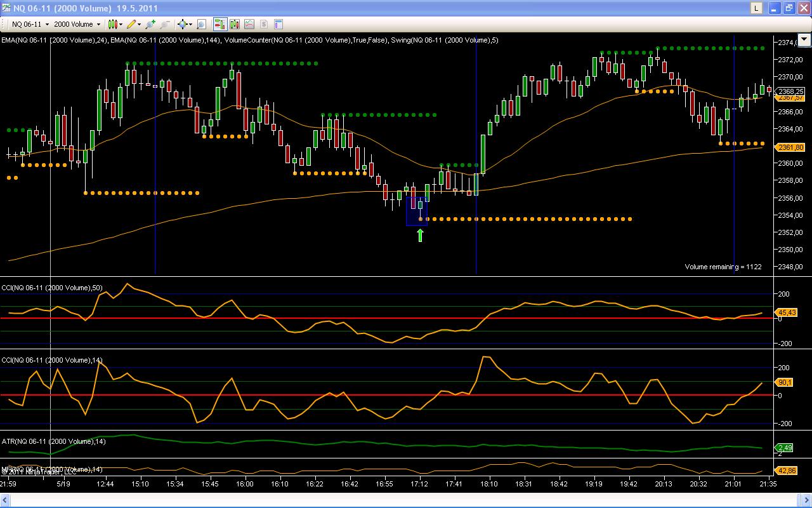812x508 pixels.
Task: Click the orange 2361,80 EMA price label
Action: point(790,147)
